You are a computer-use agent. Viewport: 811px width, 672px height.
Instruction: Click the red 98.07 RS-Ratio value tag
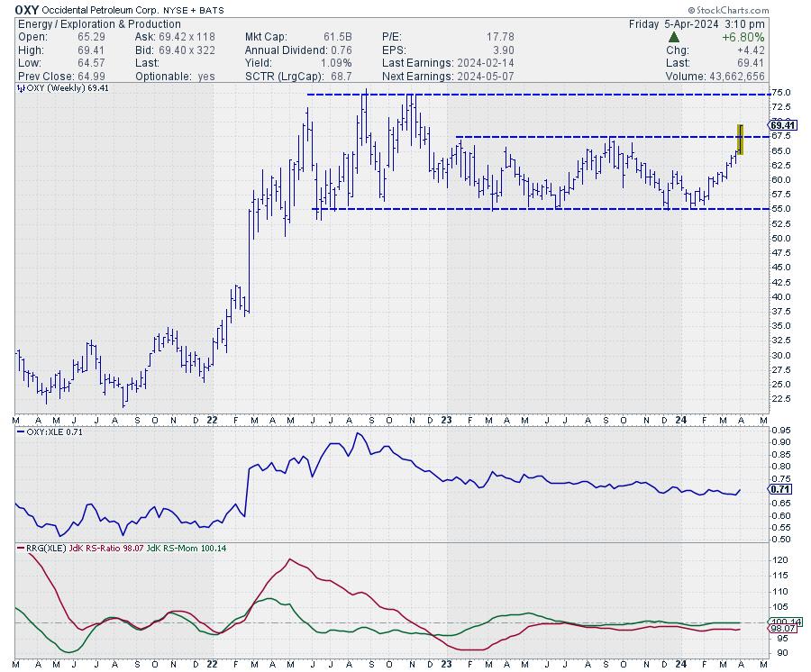(x=780, y=629)
